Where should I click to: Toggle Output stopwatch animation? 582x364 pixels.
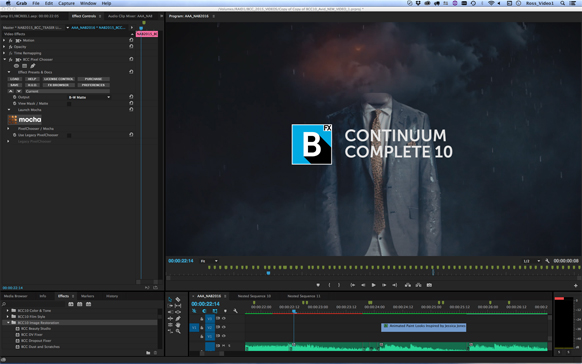coord(14,97)
